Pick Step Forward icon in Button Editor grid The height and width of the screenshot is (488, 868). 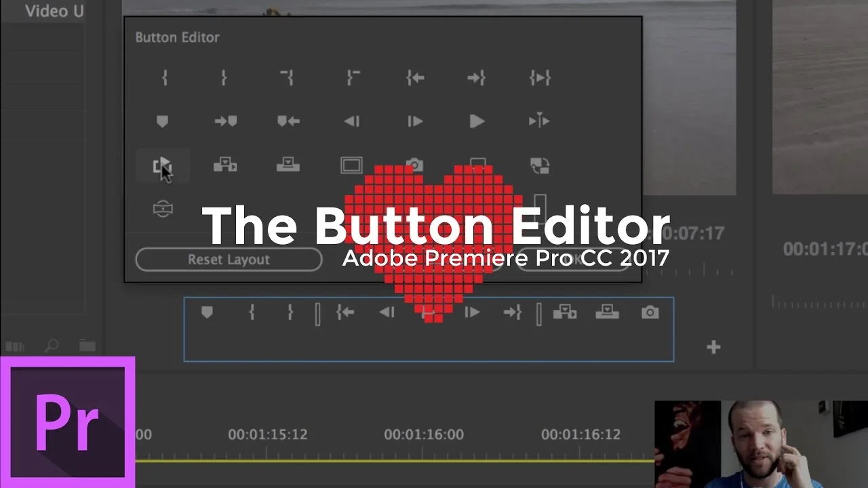415,121
